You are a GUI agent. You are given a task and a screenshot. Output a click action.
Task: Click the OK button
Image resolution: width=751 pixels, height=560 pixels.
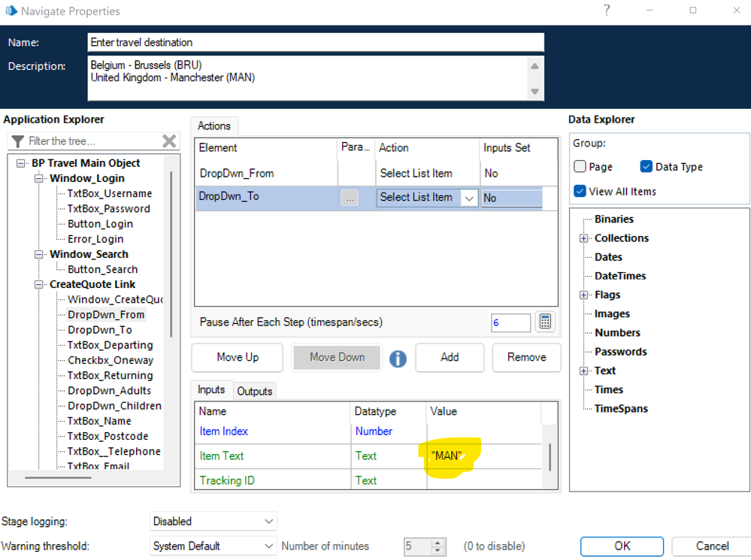(x=622, y=546)
